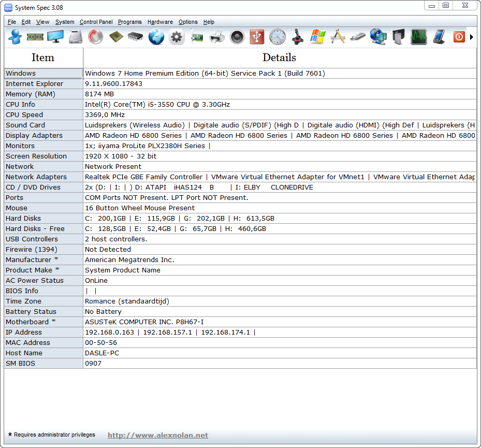Expand toolbar with the right arrow
Image resolution: width=481 pixels, height=448 pixels.
(x=472, y=37)
